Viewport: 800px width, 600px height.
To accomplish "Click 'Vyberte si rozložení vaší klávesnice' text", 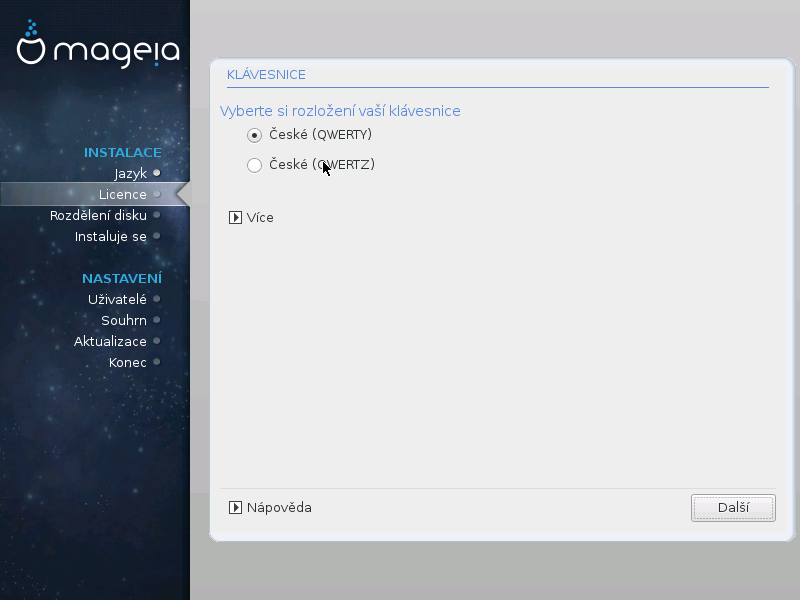I will coord(340,111).
